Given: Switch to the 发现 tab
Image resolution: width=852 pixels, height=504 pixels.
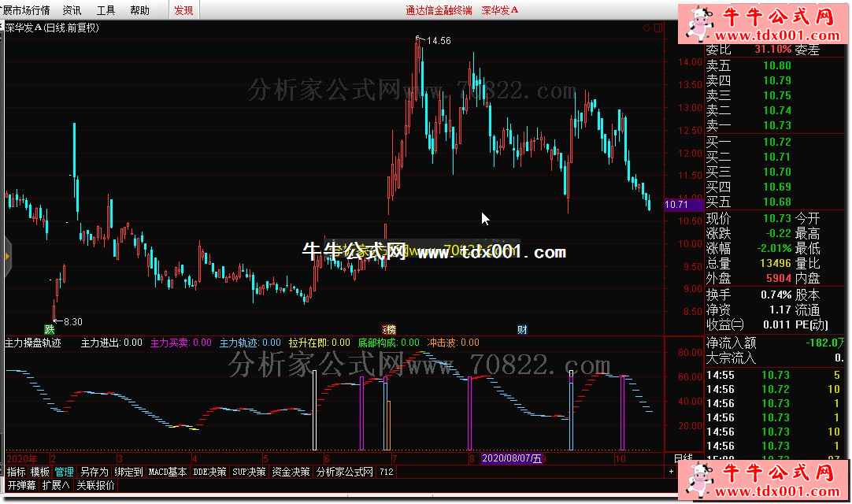Looking at the screenshot, I should pyautogui.click(x=183, y=10).
